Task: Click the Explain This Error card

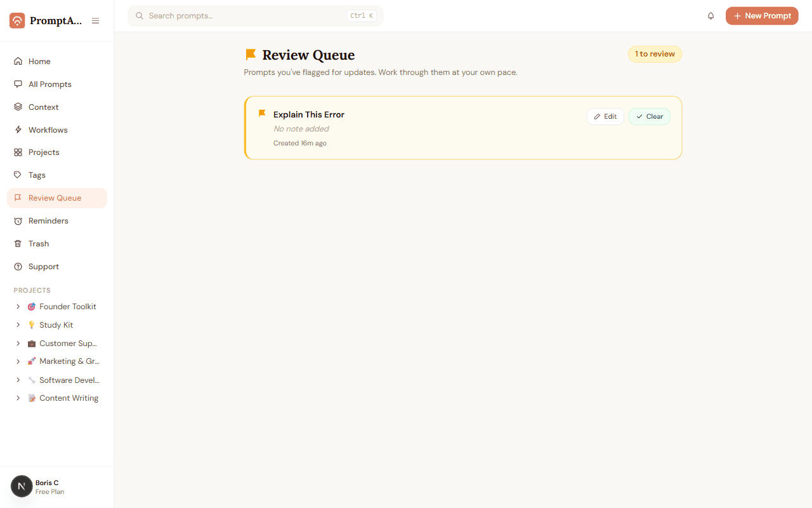Action: [x=463, y=128]
